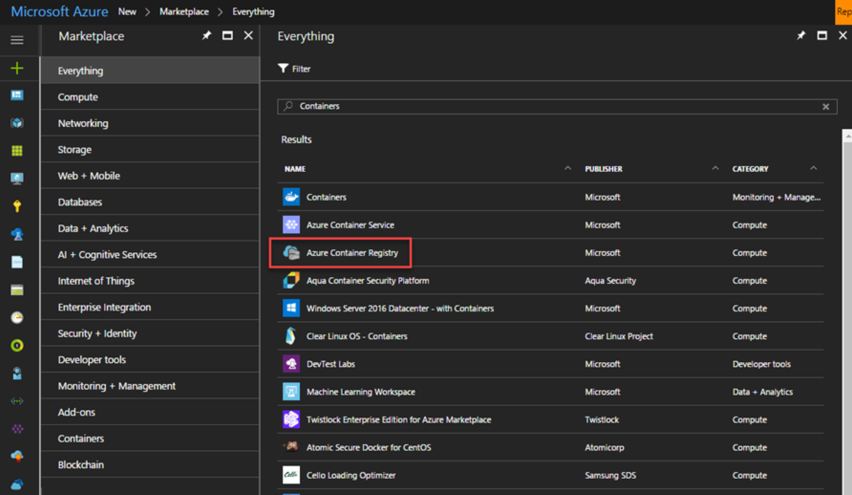Image resolution: width=852 pixels, height=495 pixels.
Task: Click the Azure Container Registry icon
Action: [x=291, y=253]
